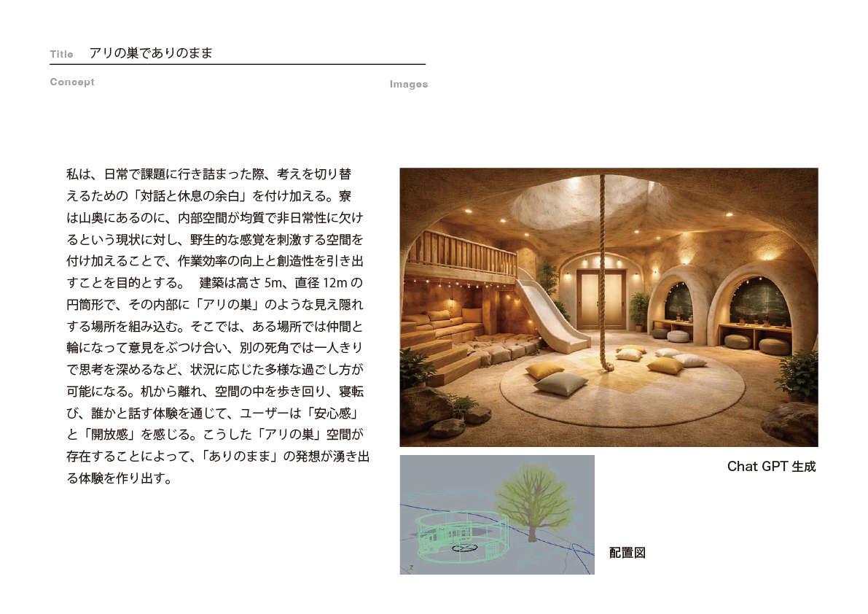Click the horizontal rule under the title
The width and height of the screenshot is (868, 614).
pyautogui.click(x=238, y=65)
